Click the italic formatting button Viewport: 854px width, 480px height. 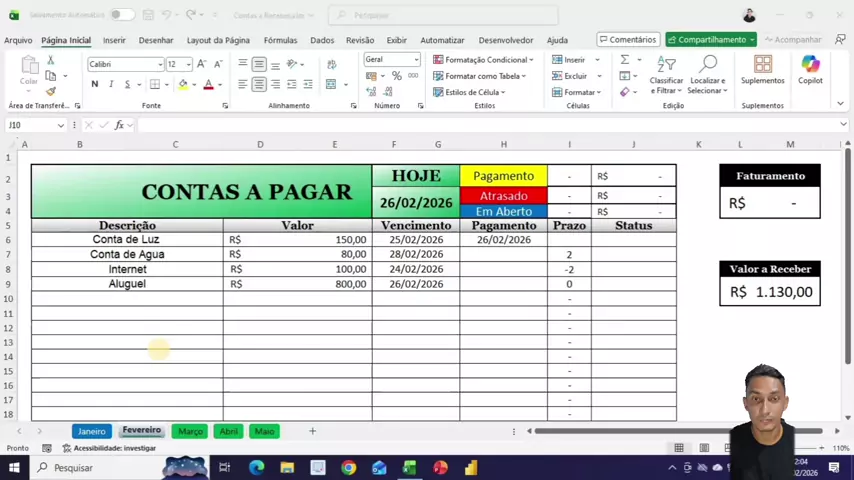[111, 85]
